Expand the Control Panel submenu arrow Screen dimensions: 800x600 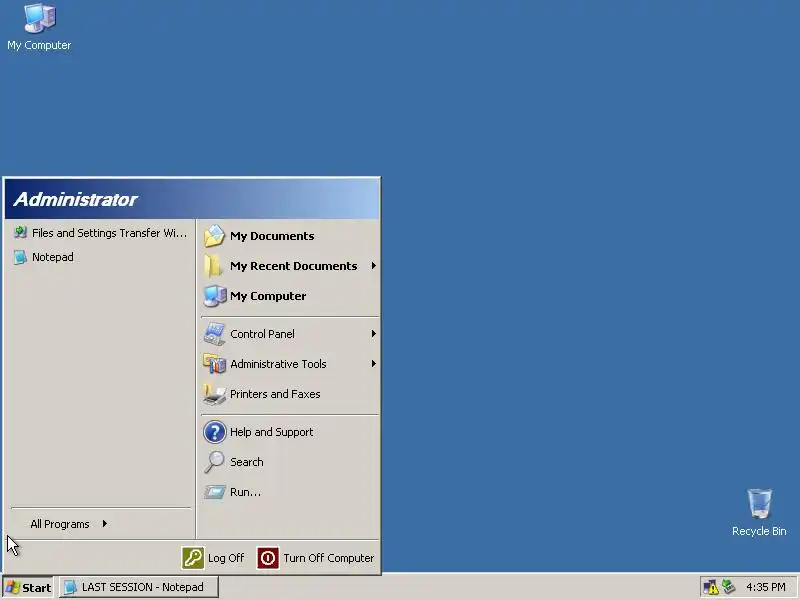pos(373,334)
